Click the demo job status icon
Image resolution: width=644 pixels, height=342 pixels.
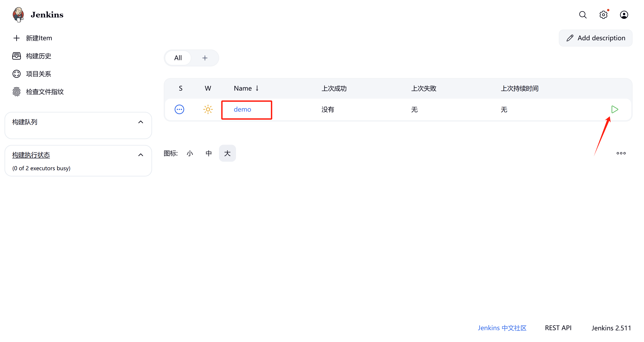tap(179, 110)
